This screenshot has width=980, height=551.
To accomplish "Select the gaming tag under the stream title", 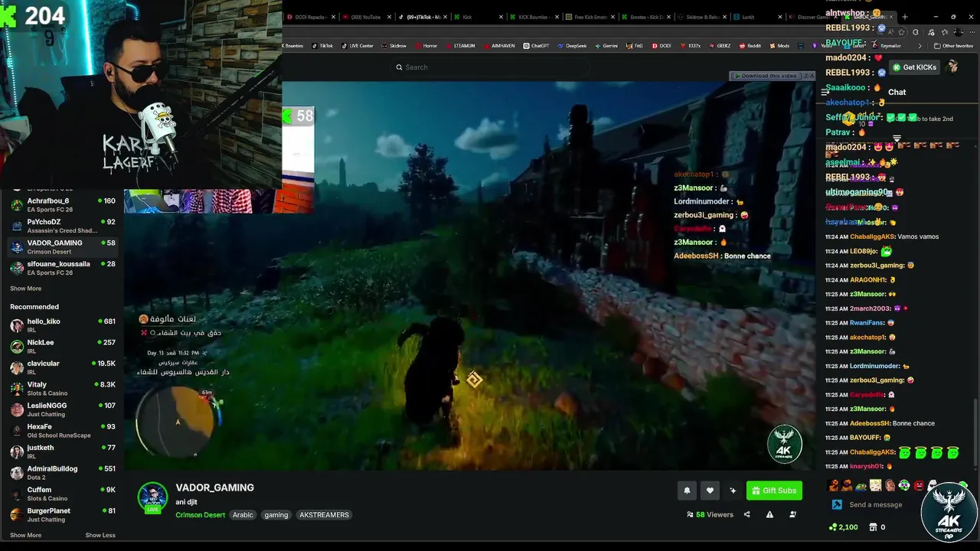I will pyautogui.click(x=276, y=515).
